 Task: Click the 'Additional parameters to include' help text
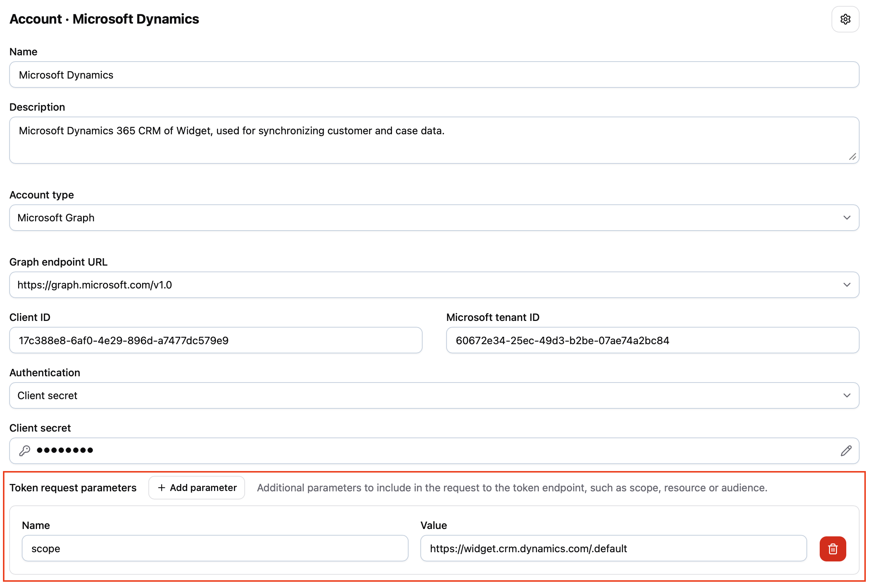(x=512, y=488)
